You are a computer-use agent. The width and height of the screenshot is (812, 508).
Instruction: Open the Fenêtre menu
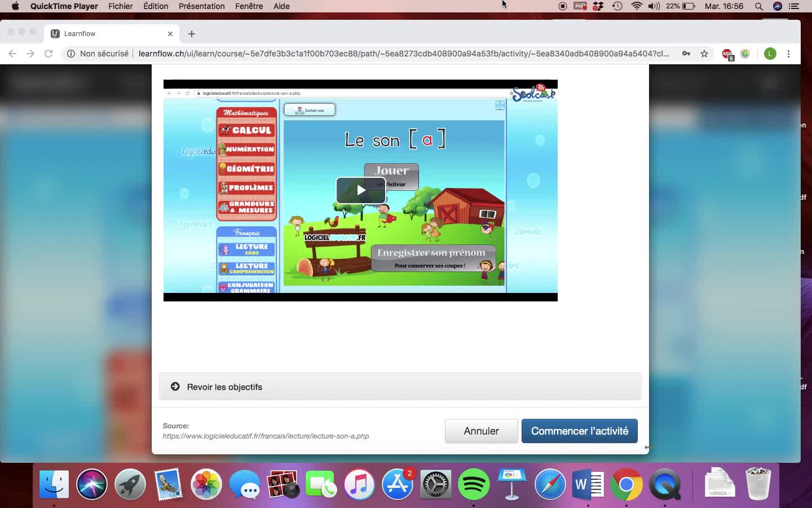click(249, 6)
